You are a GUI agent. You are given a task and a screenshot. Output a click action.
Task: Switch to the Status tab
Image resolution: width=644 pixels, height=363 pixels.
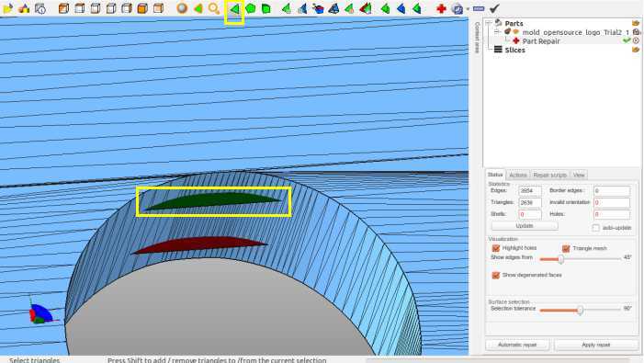495,175
